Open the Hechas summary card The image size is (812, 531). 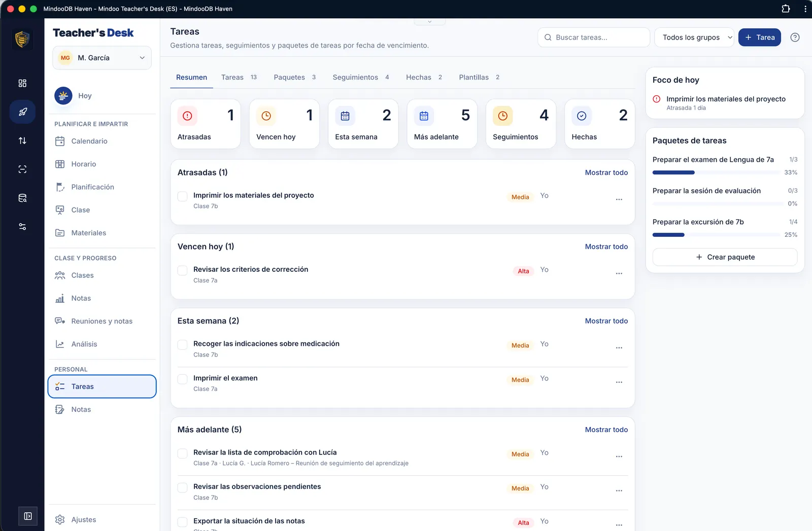click(599, 124)
